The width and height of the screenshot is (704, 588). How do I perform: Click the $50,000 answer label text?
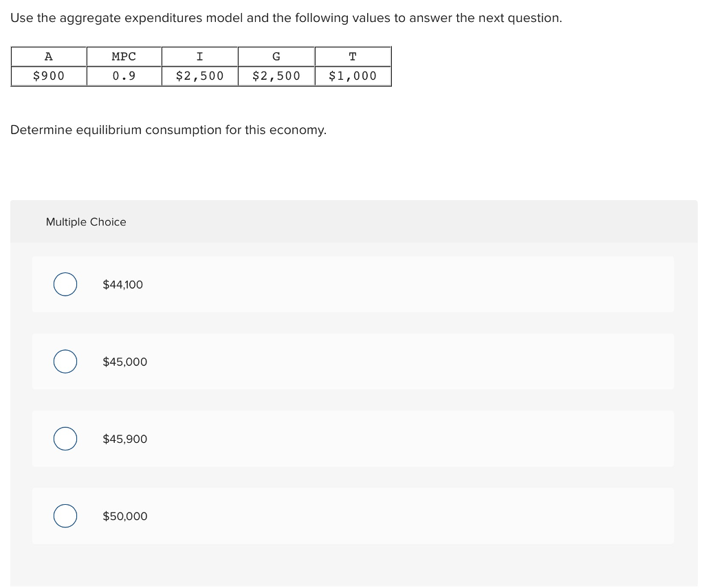[x=124, y=516]
